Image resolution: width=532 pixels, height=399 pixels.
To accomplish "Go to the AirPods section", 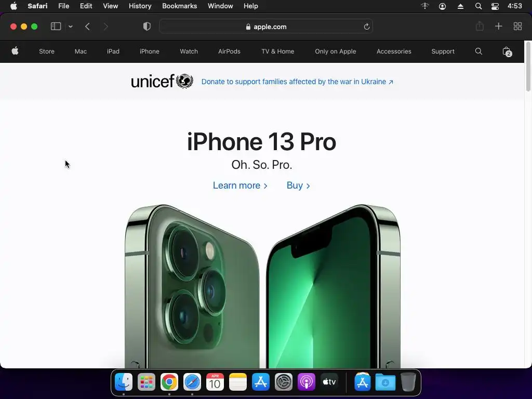I will tap(229, 51).
